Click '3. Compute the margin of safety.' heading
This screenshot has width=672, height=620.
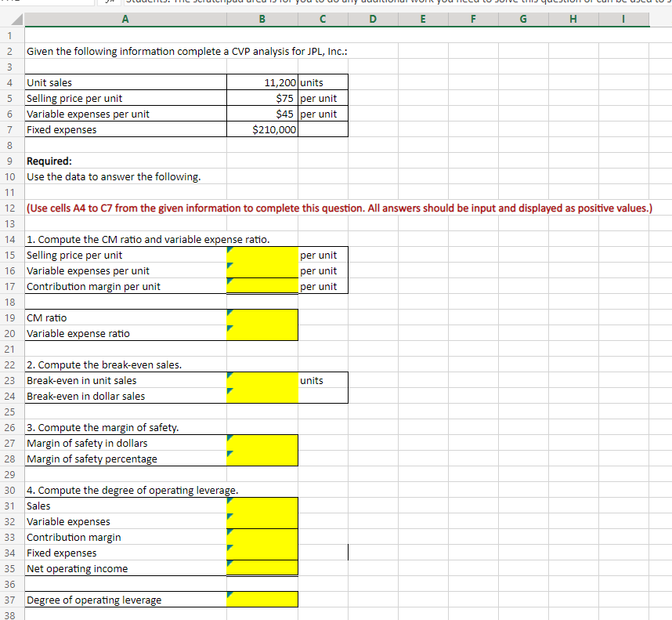click(103, 427)
